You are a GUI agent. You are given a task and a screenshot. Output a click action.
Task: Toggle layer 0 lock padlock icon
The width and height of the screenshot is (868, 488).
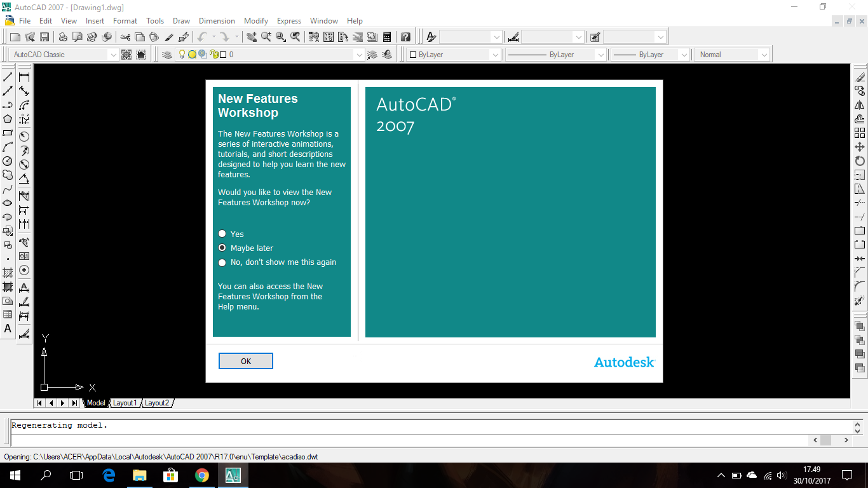(214, 55)
